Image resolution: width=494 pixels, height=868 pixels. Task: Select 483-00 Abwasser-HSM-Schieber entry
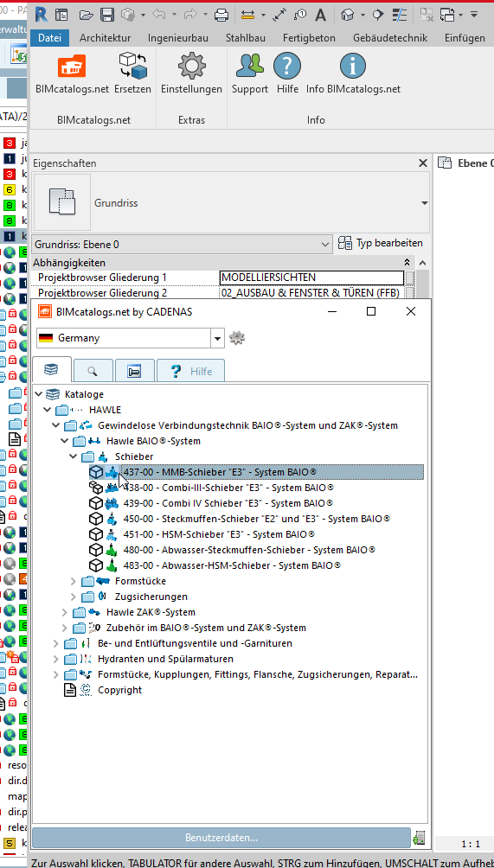coord(232,565)
